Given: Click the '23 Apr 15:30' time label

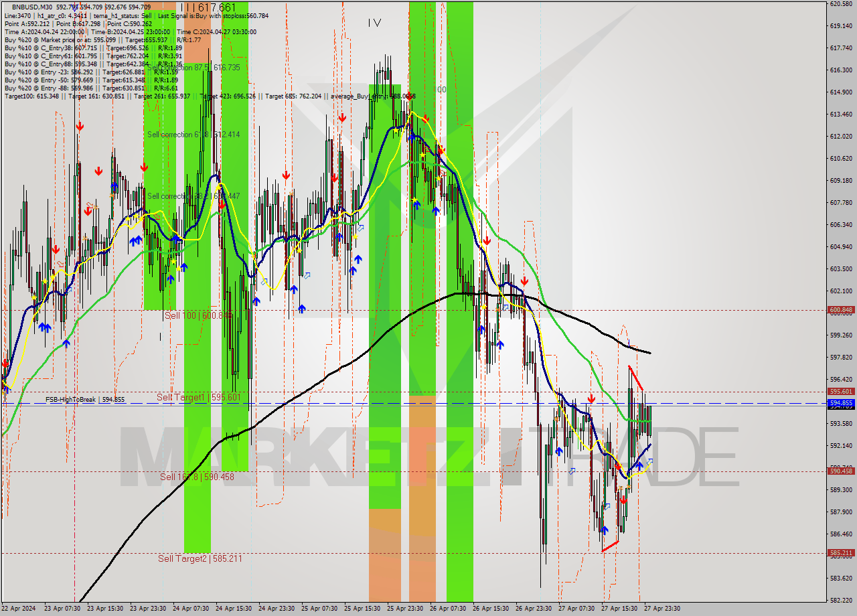Looking at the screenshot, I should (x=105, y=609).
